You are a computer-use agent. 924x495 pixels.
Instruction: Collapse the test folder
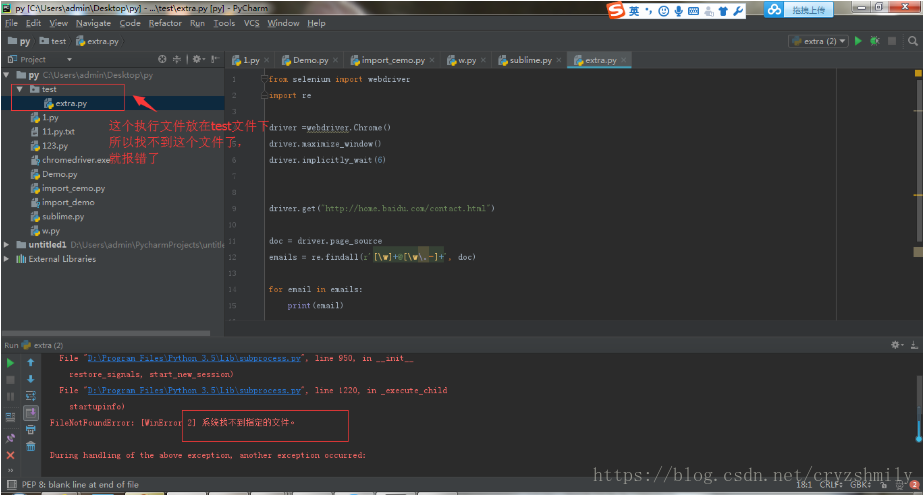click(19, 90)
